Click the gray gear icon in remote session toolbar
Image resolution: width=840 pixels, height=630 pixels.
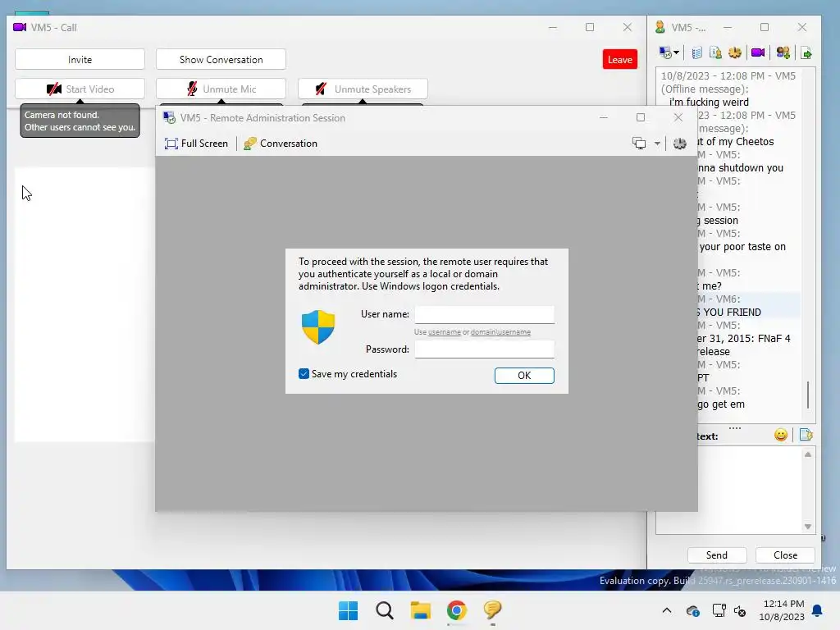(679, 143)
